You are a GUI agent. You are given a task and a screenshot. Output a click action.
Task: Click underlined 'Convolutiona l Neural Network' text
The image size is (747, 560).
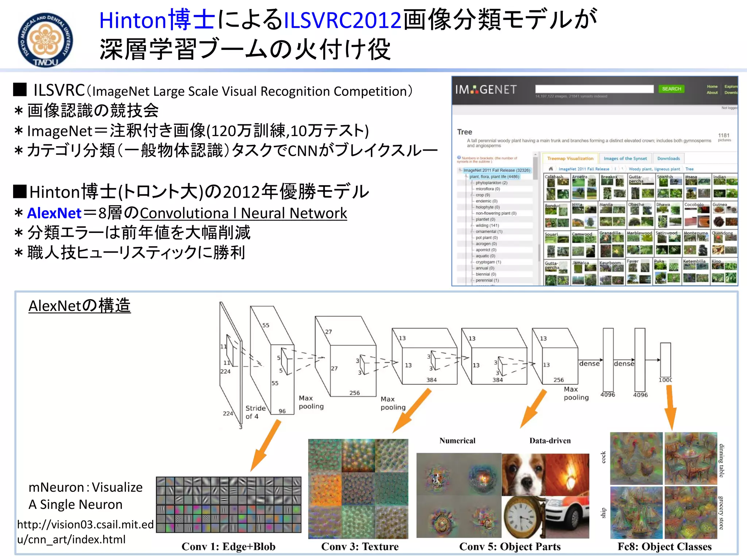243,213
